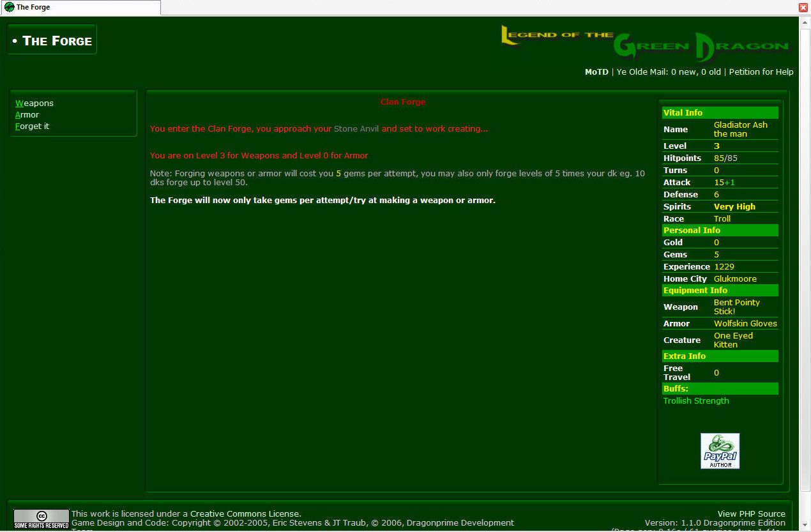Click the PayPal Author donation icon

pyautogui.click(x=720, y=451)
